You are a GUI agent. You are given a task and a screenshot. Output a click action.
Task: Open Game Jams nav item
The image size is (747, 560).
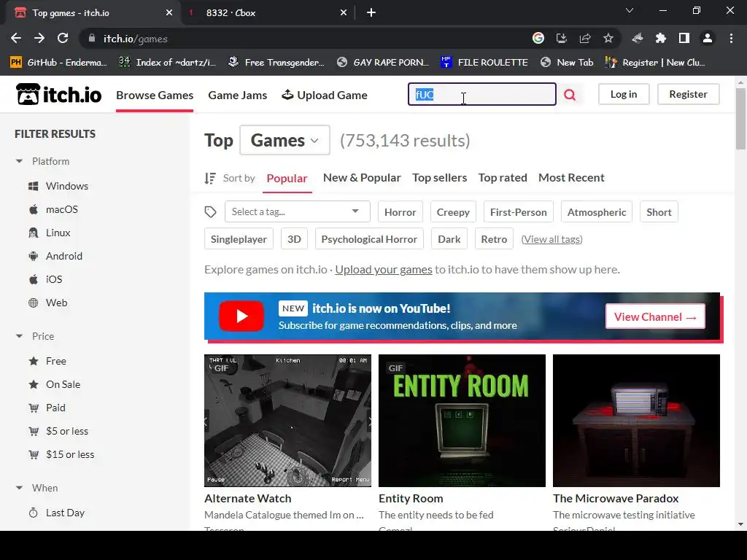coord(237,96)
